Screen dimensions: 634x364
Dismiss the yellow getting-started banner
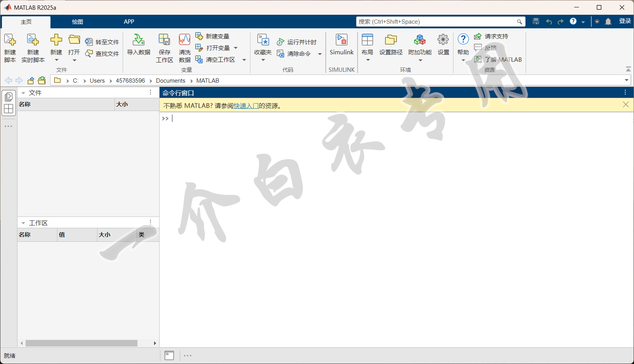tap(626, 104)
